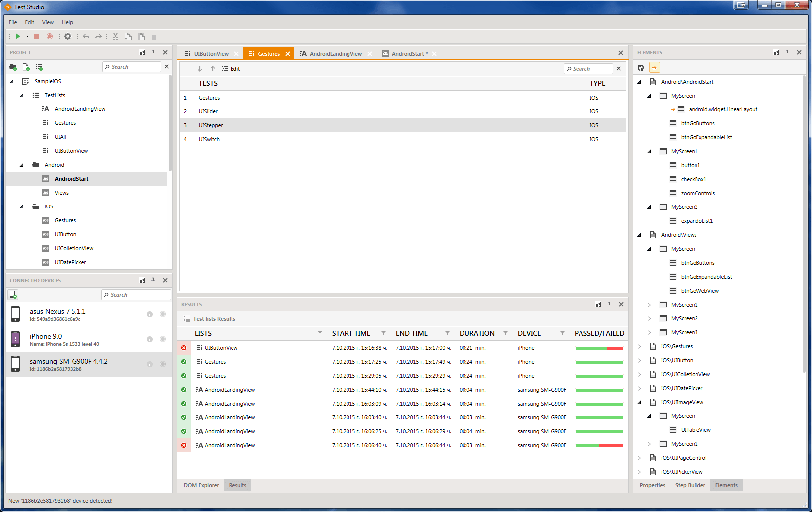Screen dimensions: 812x512
Task: Click the Edit button above tests list
Action: pyautogui.click(x=232, y=69)
